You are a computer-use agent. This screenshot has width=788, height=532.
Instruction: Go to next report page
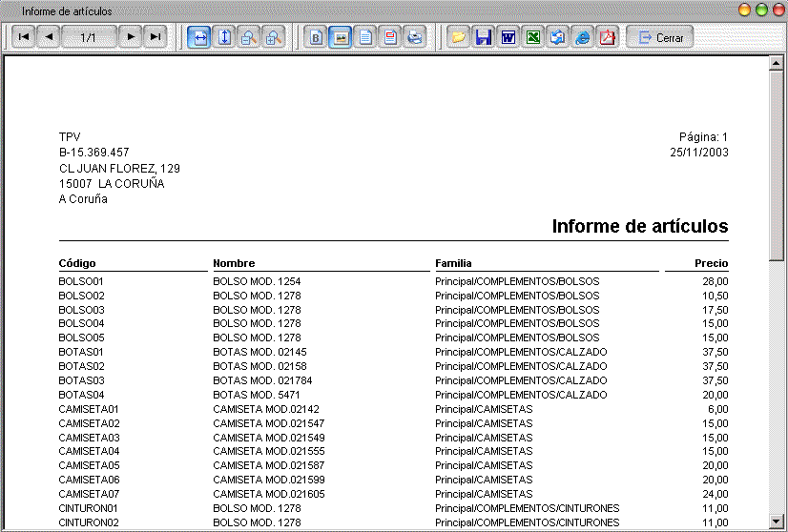click(131, 37)
